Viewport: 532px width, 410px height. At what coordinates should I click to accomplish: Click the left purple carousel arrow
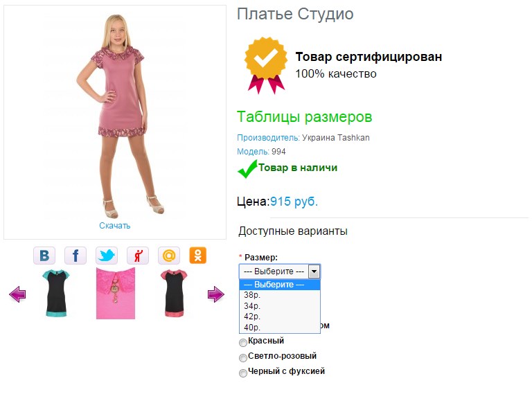tap(17, 294)
